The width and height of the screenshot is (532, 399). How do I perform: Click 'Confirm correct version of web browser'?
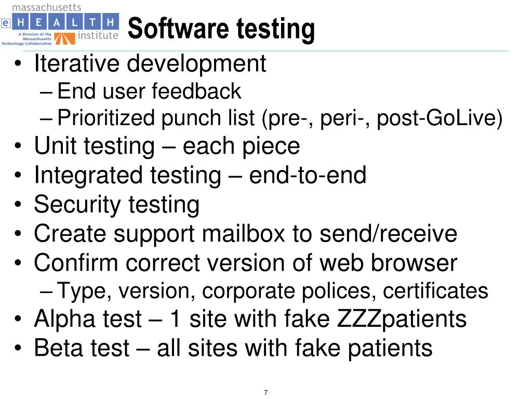coord(246,262)
